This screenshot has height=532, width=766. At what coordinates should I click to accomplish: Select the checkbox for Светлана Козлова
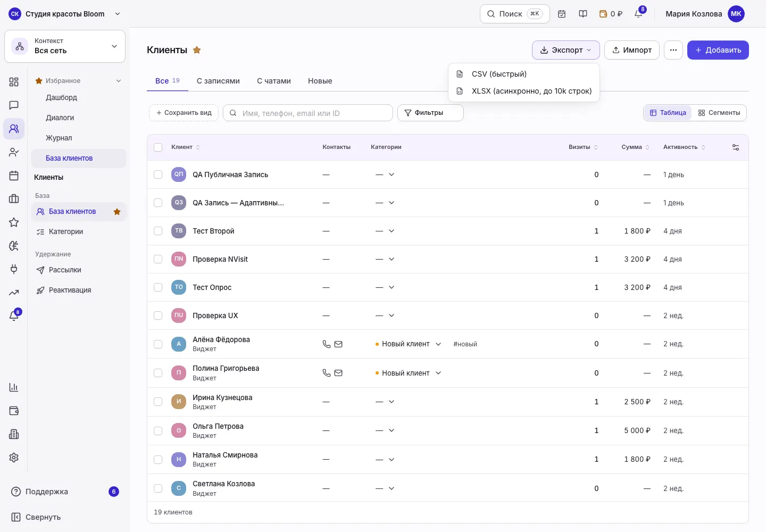158,488
